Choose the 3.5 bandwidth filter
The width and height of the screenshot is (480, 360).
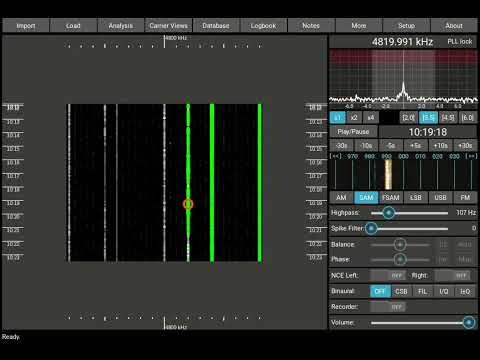[428, 117]
